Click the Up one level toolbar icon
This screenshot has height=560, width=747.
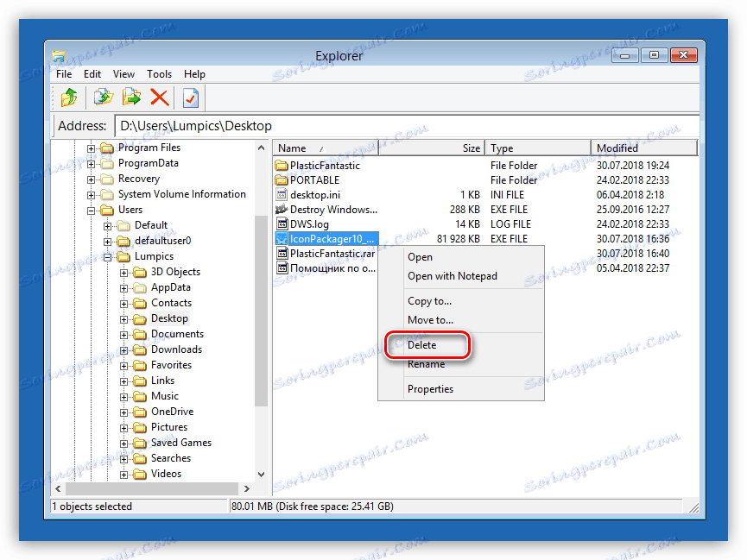coord(70,98)
